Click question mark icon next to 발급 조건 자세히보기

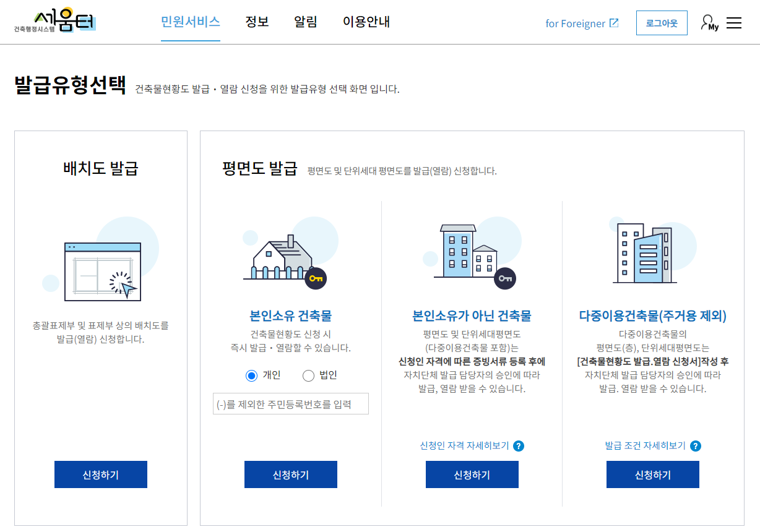pos(696,446)
